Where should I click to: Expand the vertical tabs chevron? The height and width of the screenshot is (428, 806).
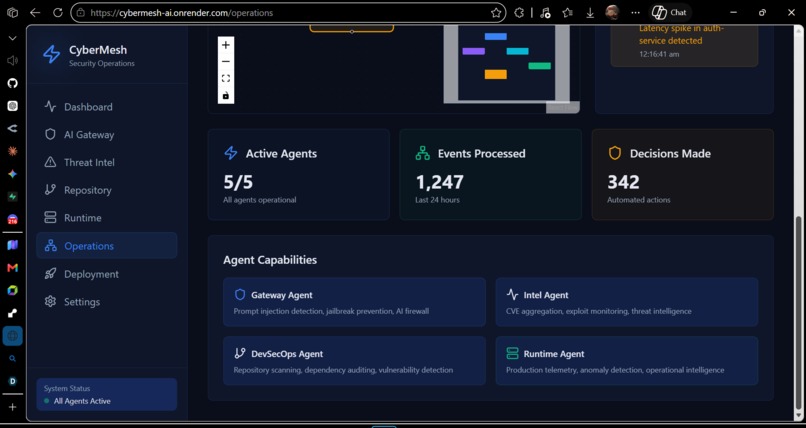coord(12,38)
